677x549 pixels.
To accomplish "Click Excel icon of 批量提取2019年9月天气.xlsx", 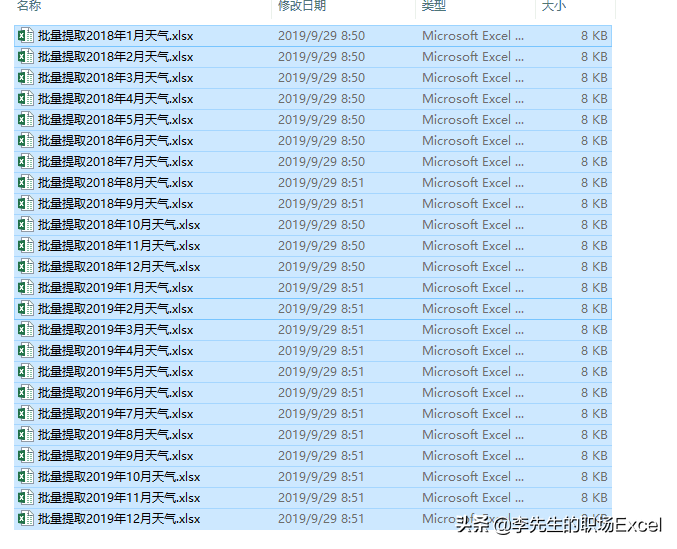I will click(x=25, y=456).
